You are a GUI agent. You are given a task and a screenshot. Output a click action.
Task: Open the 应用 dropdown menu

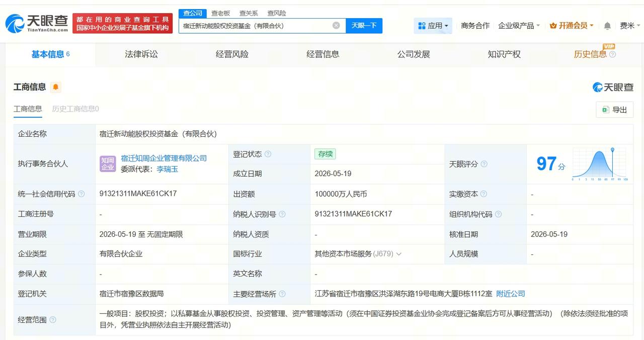point(433,26)
